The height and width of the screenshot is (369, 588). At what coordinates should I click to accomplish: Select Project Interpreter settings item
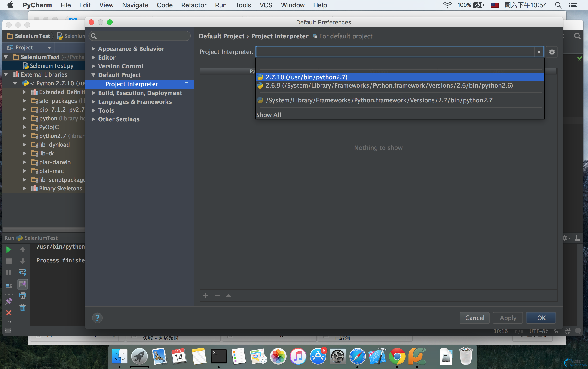pos(139,84)
